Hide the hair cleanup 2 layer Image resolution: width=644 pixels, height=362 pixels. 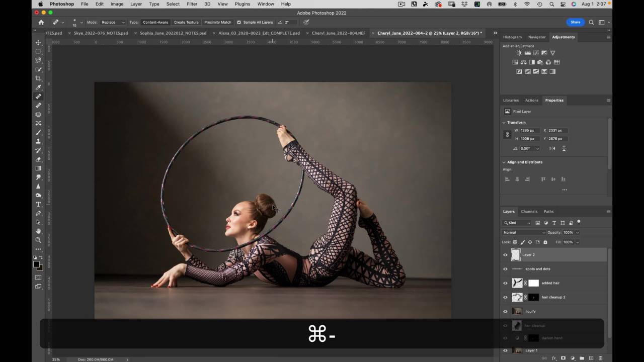pyautogui.click(x=506, y=297)
